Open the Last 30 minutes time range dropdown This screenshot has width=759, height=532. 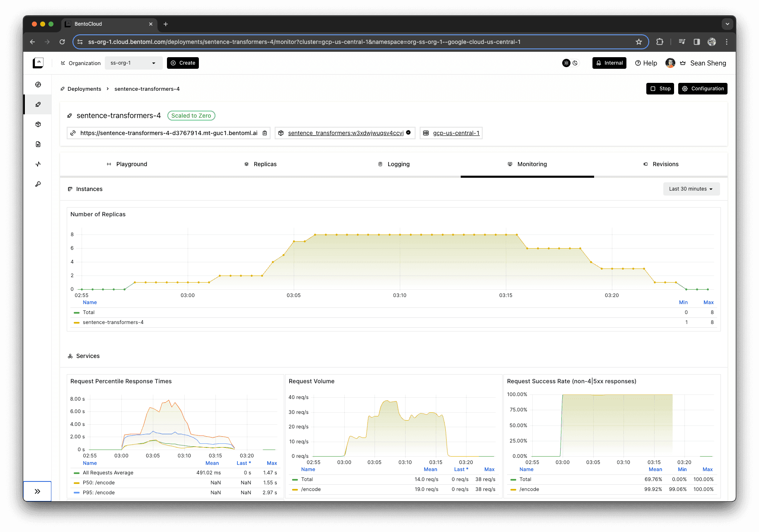691,189
